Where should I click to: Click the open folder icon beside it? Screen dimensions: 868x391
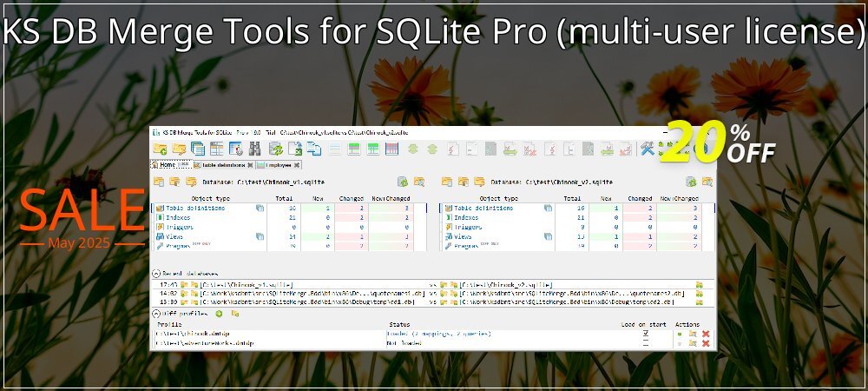[x=179, y=149]
